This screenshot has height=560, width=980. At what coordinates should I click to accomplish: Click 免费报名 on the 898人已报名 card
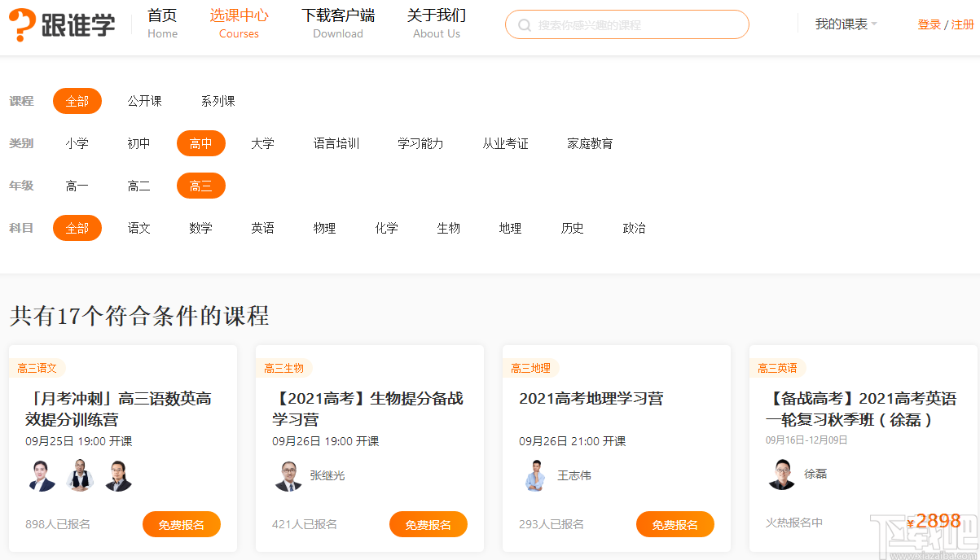click(x=182, y=524)
